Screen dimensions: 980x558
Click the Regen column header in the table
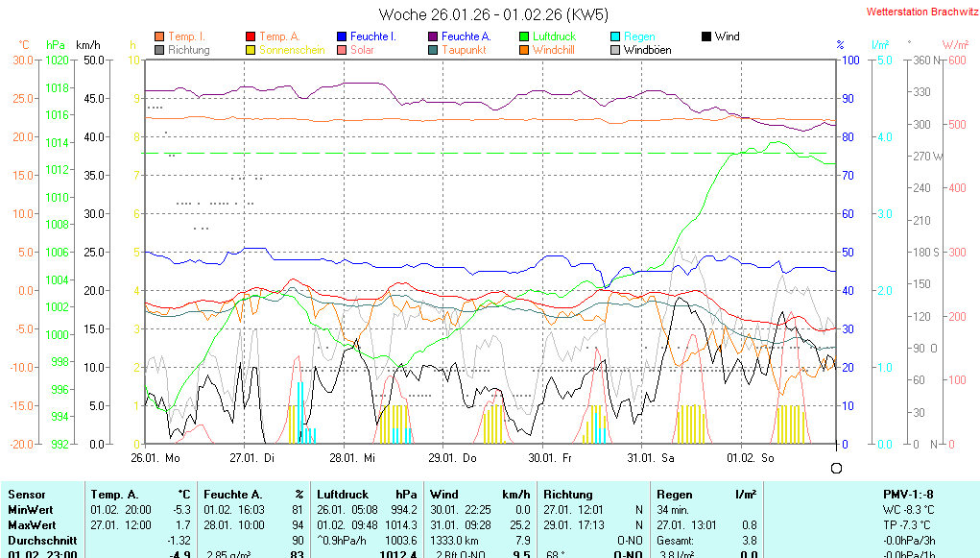click(675, 494)
